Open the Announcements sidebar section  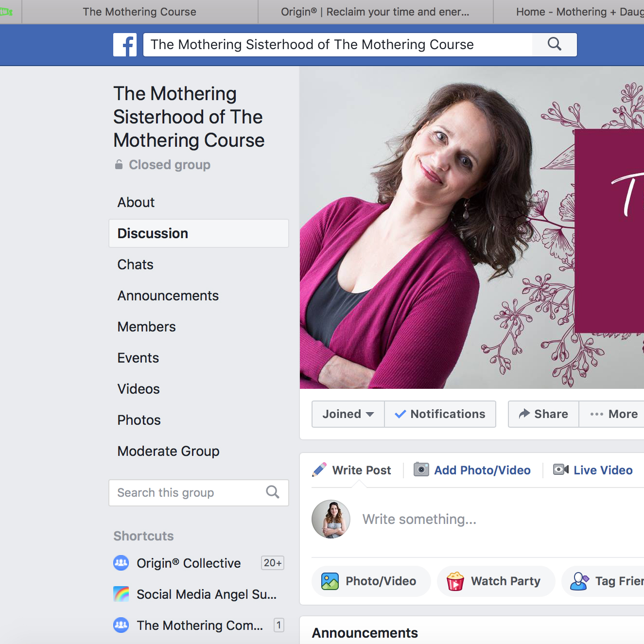tap(168, 296)
